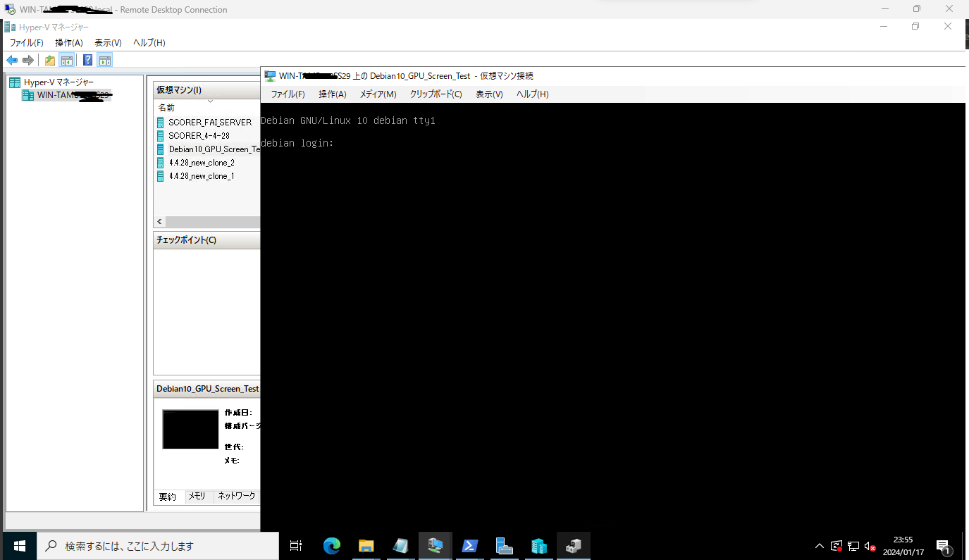Open ヘルプ(H) menu in VM connection window

[532, 94]
